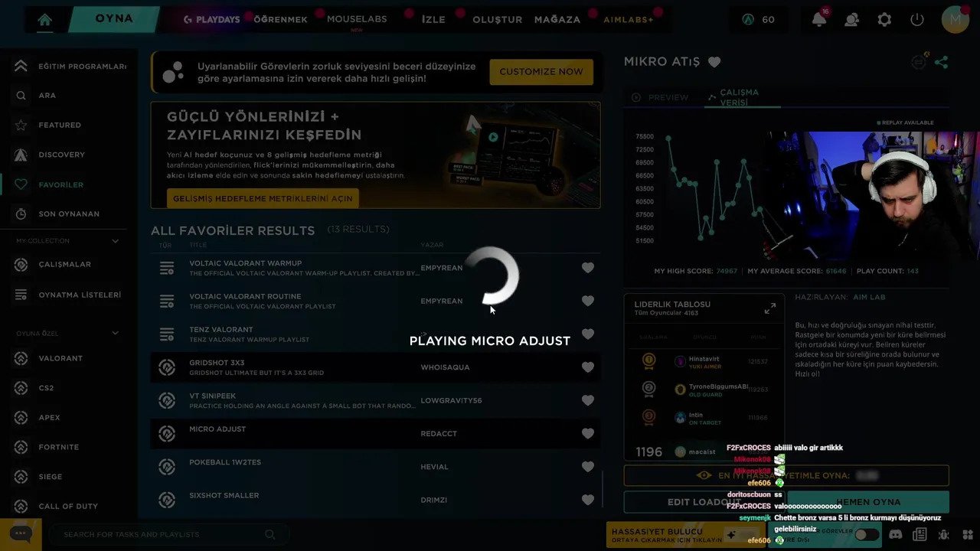Focus the search tasks and playlists field
980x551 pixels.
pos(165,534)
